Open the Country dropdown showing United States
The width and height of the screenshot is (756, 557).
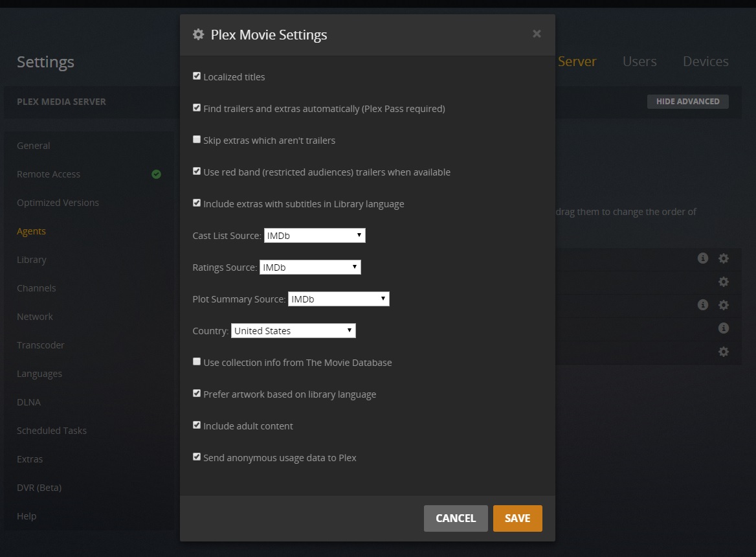pos(293,331)
